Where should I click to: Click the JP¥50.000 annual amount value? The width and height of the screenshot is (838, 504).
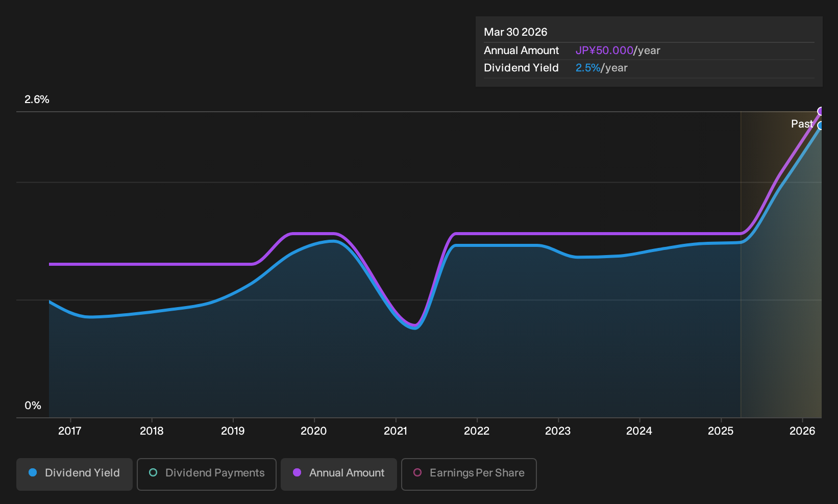pos(604,51)
